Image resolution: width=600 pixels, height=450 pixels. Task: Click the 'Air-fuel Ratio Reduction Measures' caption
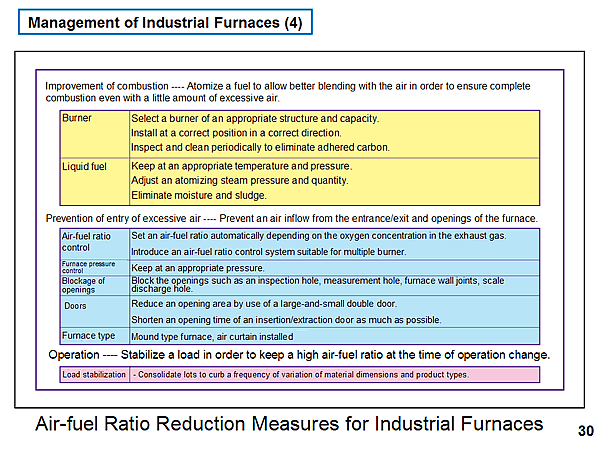tap(289, 424)
